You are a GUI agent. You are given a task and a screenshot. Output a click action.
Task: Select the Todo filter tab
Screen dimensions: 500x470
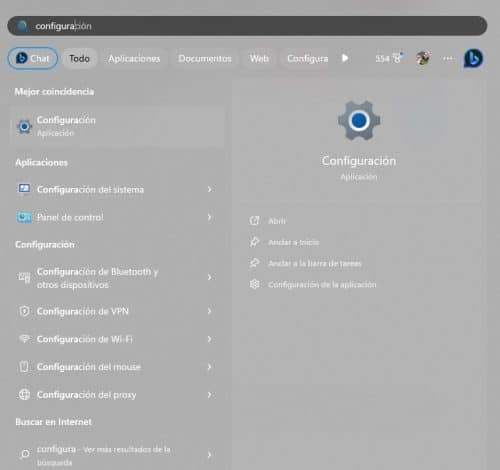[79, 58]
